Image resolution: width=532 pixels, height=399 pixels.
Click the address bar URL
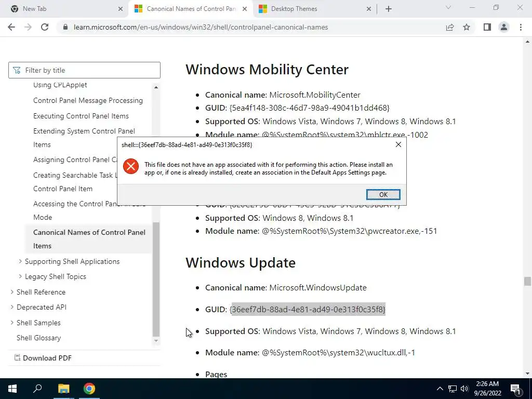coord(201,27)
